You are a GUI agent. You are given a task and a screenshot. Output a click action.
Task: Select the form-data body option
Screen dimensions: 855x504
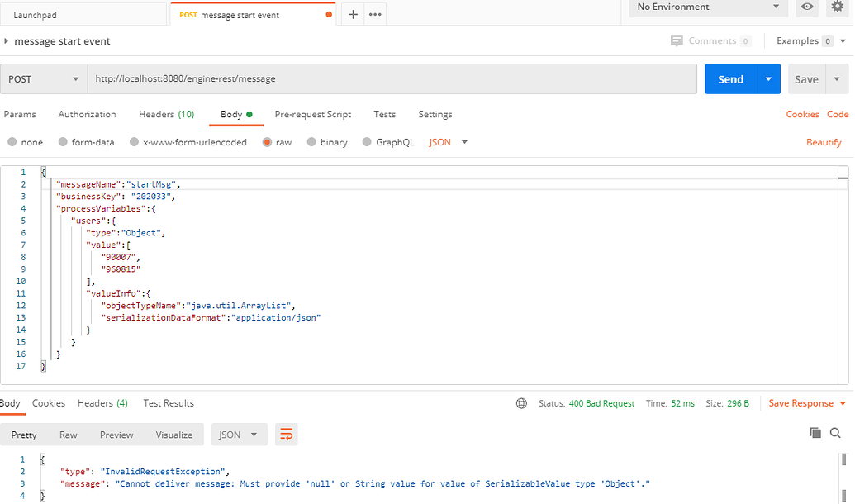pos(86,142)
